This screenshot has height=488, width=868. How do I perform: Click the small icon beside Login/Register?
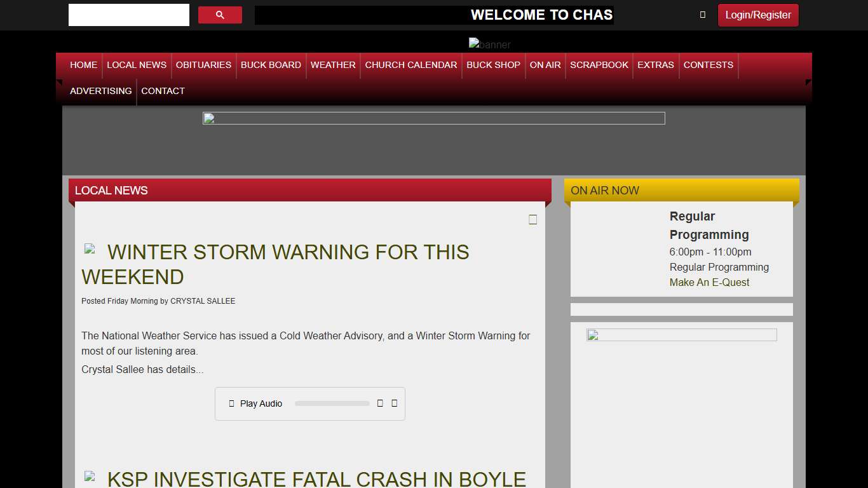click(702, 15)
